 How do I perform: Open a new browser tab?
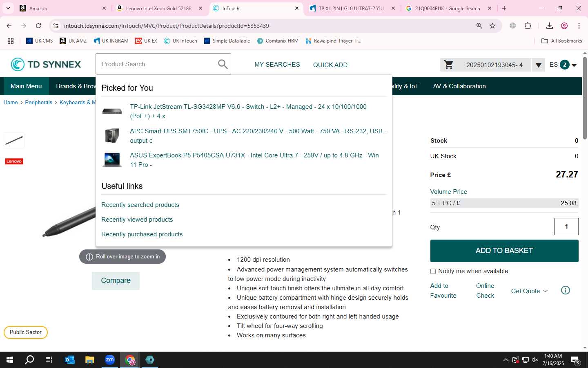tap(504, 8)
